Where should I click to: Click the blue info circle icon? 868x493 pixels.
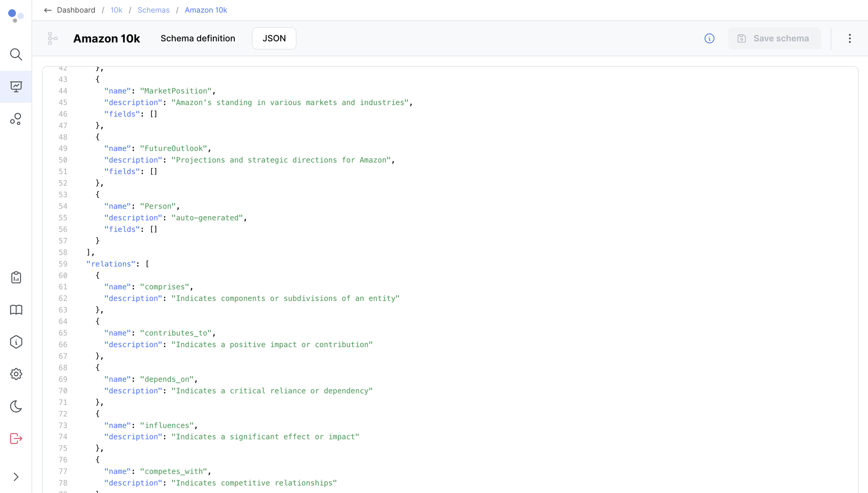coord(709,39)
